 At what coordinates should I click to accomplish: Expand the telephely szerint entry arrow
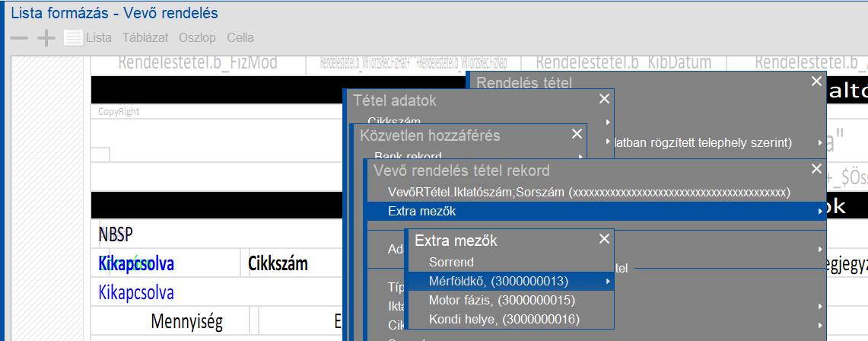[819, 143]
